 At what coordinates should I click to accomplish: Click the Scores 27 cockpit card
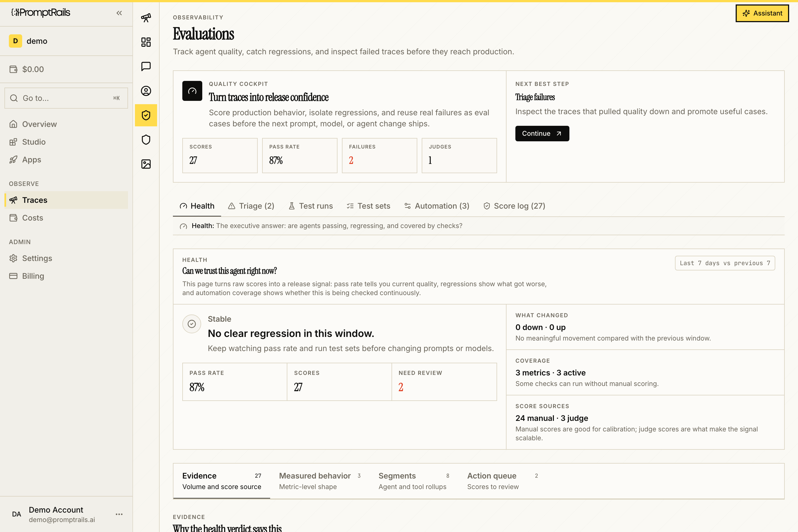point(220,155)
